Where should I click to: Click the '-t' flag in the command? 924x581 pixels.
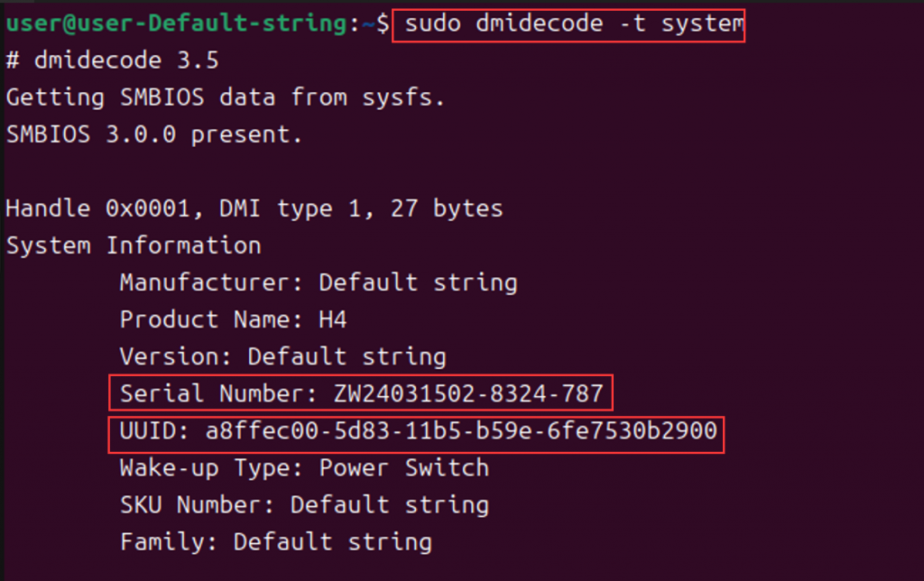point(633,24)
